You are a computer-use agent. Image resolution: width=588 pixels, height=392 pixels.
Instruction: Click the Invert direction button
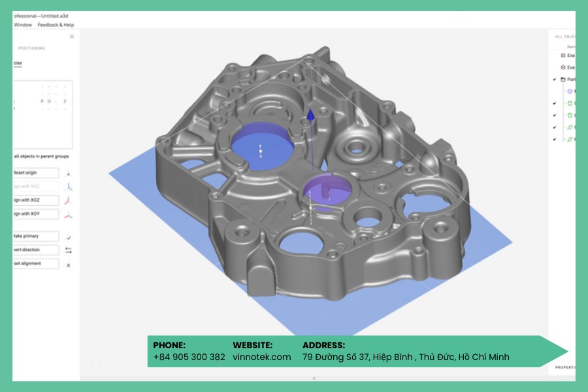point(36,250)
